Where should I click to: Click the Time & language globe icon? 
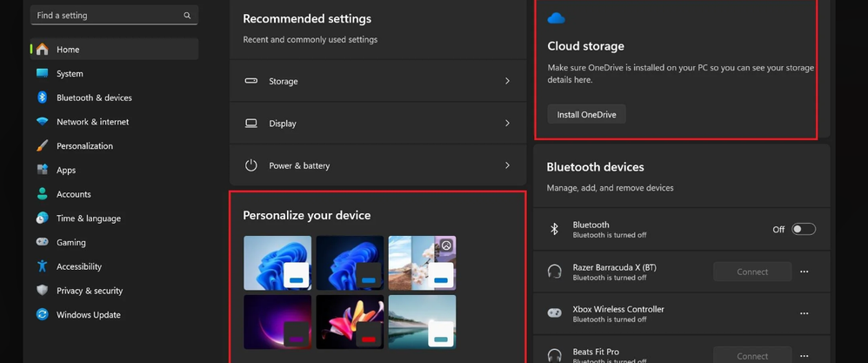(x=42, y=218)
